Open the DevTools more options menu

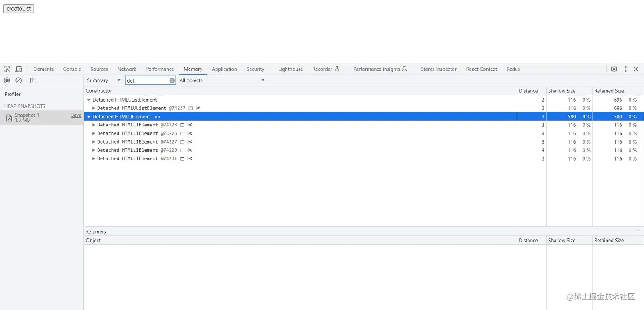tap(626, 69)
